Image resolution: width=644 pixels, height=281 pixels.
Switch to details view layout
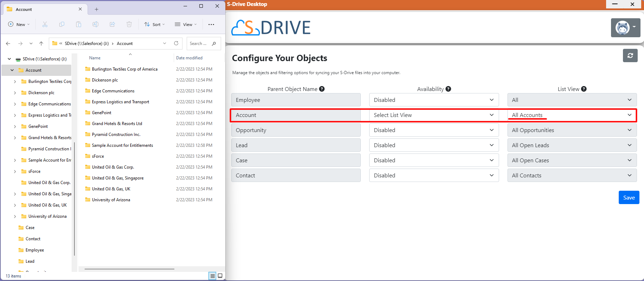click(212, 276)
